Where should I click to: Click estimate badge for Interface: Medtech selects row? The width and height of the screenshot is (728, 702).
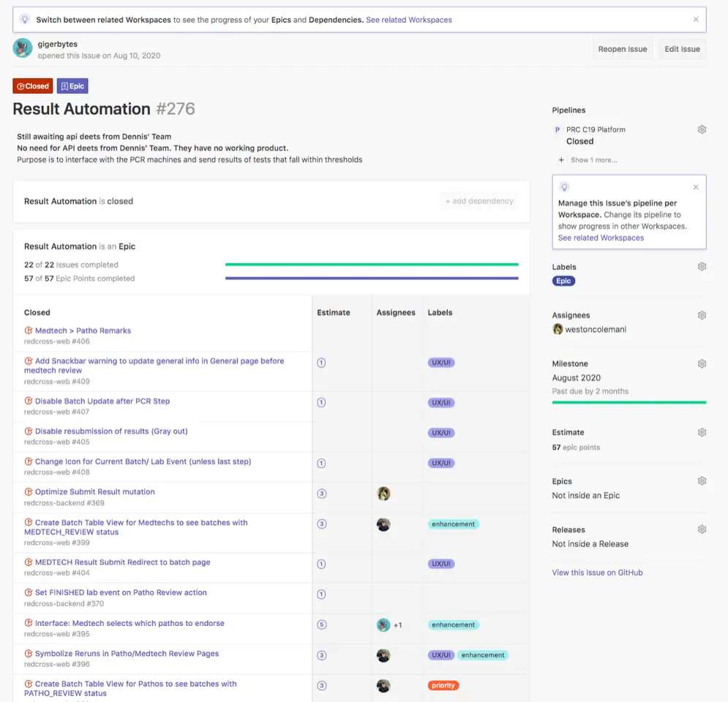pos(321,624)
